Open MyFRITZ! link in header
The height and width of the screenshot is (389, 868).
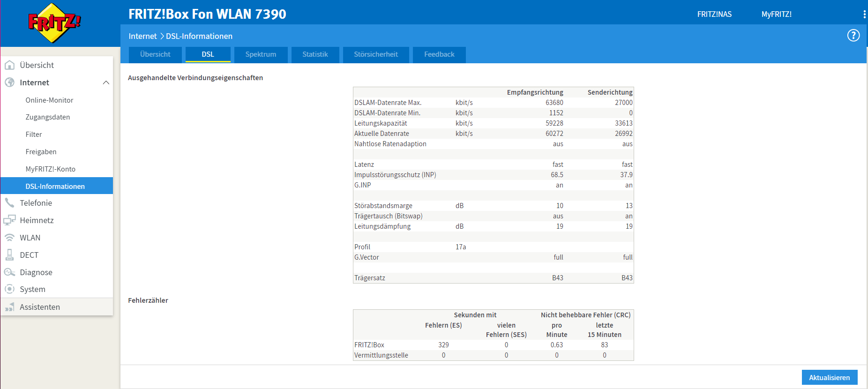(x=776, y=14)
